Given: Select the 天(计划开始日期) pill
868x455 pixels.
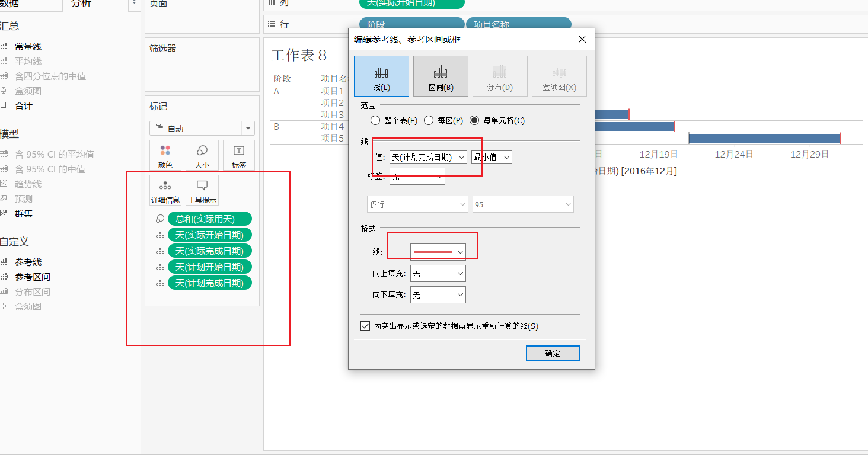Looking at the screenshot, I should point(210,267).
